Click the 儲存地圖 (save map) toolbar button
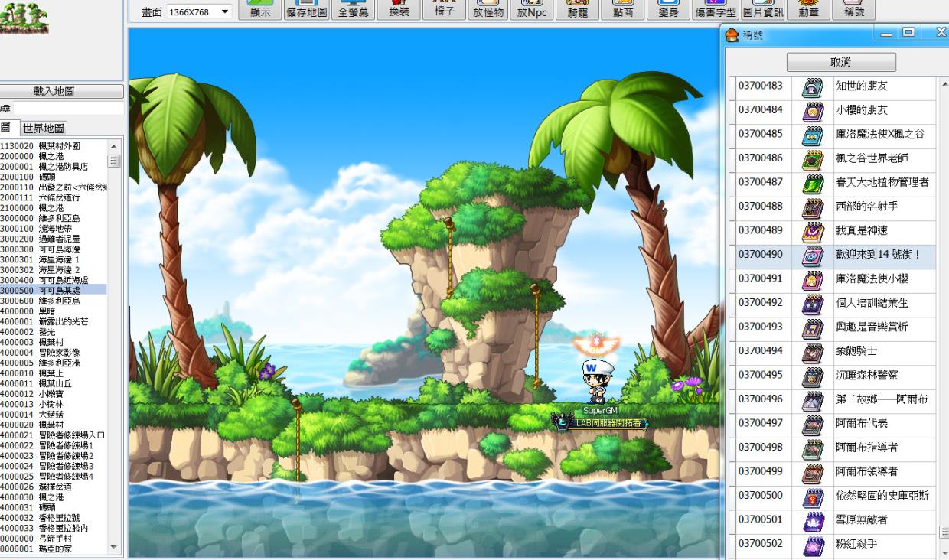949x560 pixels. (306, 10)
